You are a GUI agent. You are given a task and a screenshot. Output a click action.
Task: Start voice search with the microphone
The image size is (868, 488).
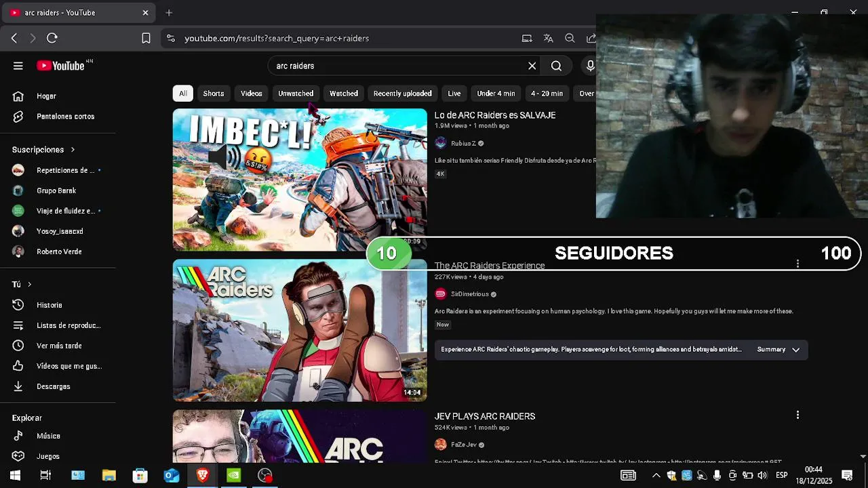pyautogui.click(x=590, y=66)
